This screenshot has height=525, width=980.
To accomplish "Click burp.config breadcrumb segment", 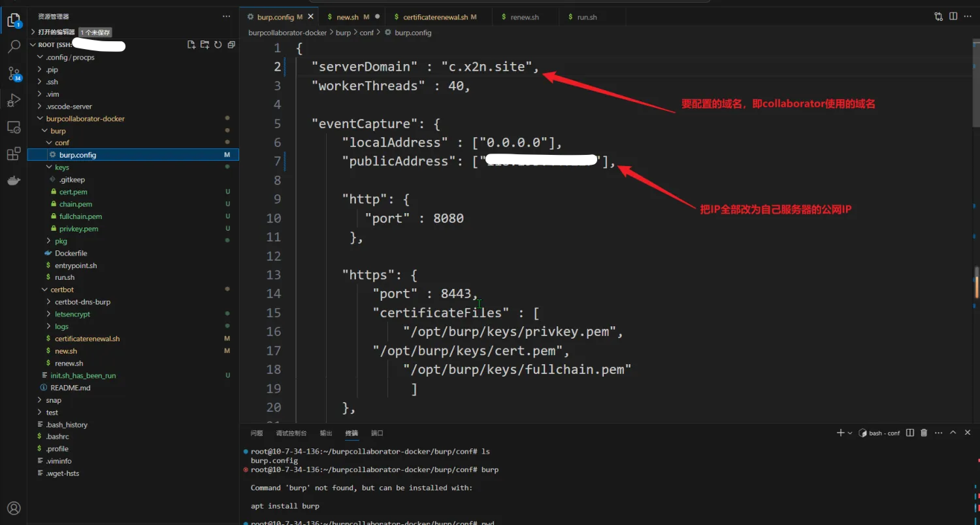I will (x=413, y=32).
